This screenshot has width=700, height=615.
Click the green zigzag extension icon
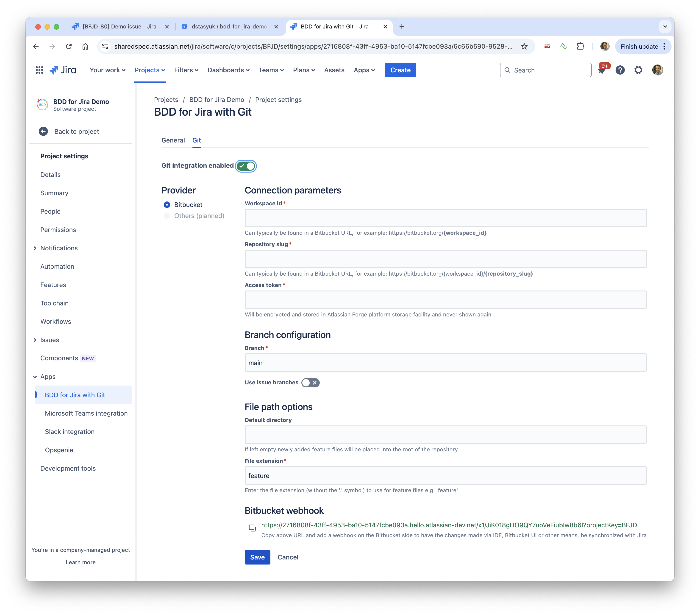tap(564, 46)
